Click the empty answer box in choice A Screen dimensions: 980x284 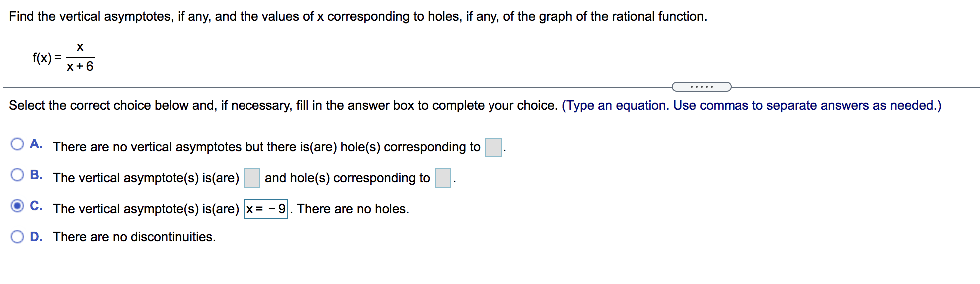click(x=493, y=147)
